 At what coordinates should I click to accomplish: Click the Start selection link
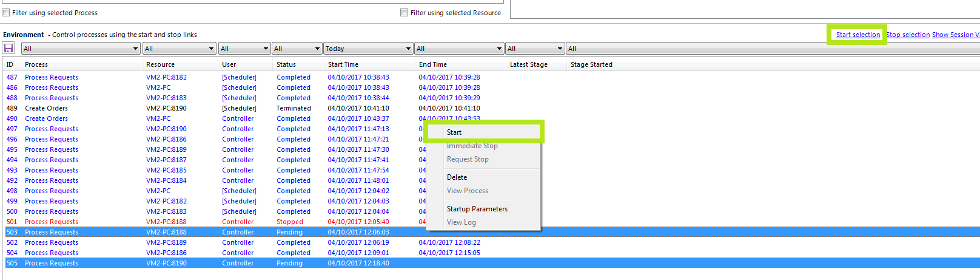(x=857, y=35)
